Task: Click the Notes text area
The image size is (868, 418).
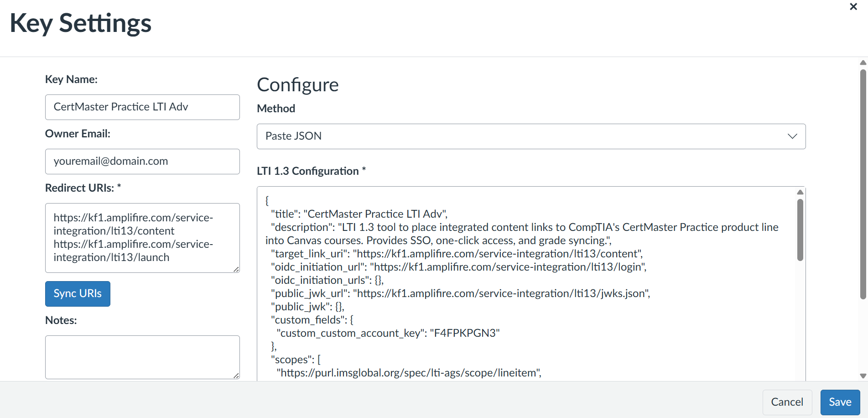Action: click(142, 357)
